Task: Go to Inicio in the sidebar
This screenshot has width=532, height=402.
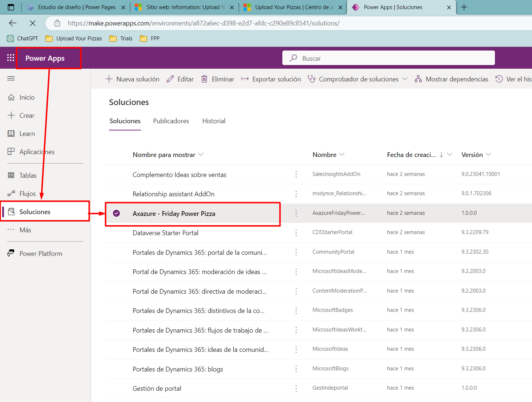Action: (x=27, y=97)
